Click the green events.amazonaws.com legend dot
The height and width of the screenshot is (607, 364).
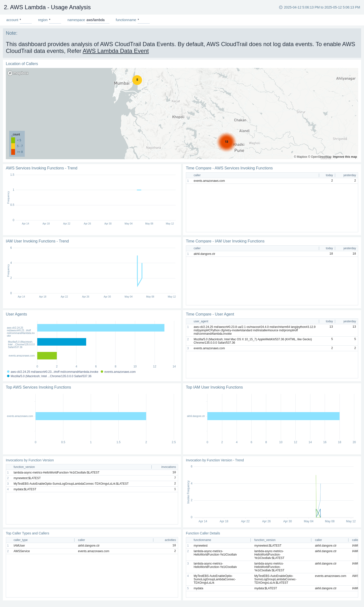click(102, 372)
